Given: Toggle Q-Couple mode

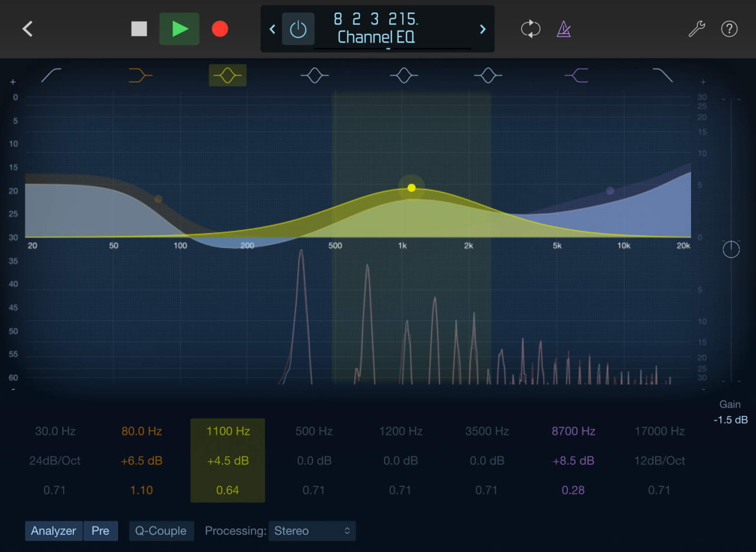Looking at the screenshot, I should pyautogui.click(x=161, y=531).
